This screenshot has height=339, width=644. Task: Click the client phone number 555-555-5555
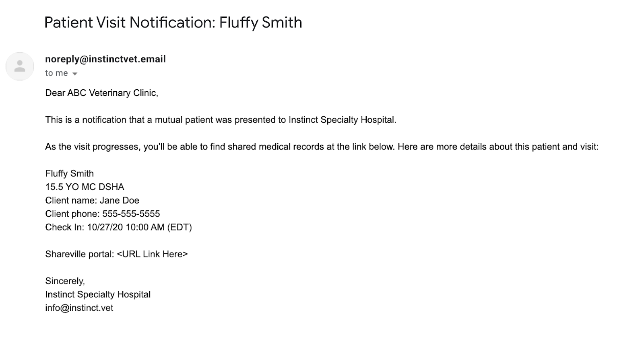(x=131, y=214)
